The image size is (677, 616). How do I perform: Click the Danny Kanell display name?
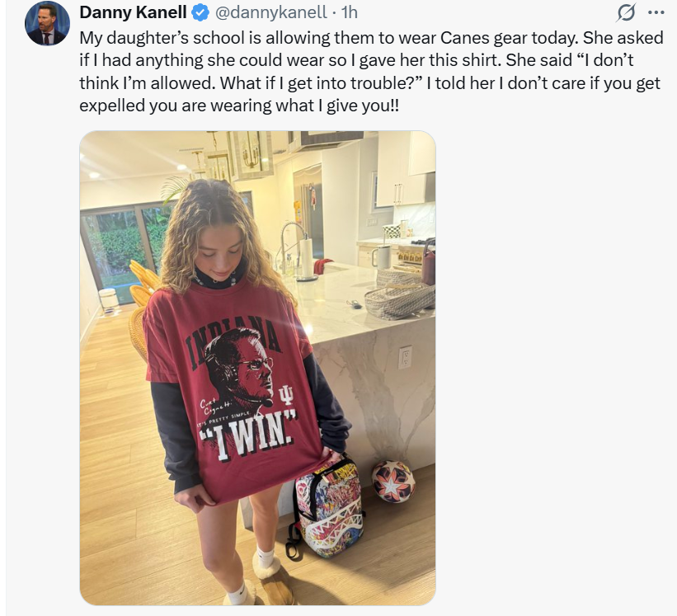tap(133, 12)
